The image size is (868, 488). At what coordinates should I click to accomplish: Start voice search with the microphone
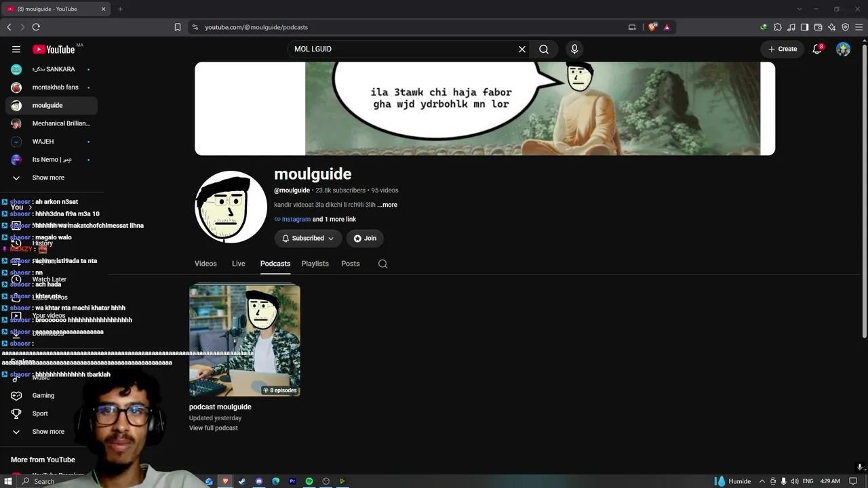coord(574,49)
